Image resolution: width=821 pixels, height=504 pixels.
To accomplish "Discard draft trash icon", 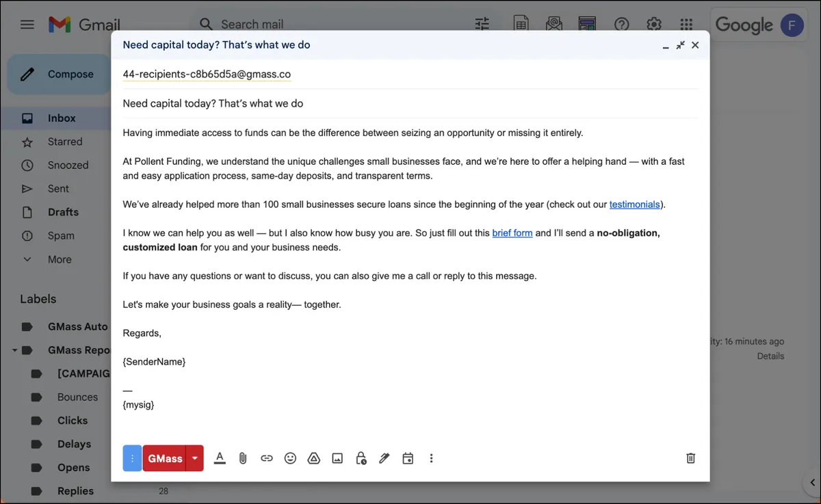I will pos(691,458).
